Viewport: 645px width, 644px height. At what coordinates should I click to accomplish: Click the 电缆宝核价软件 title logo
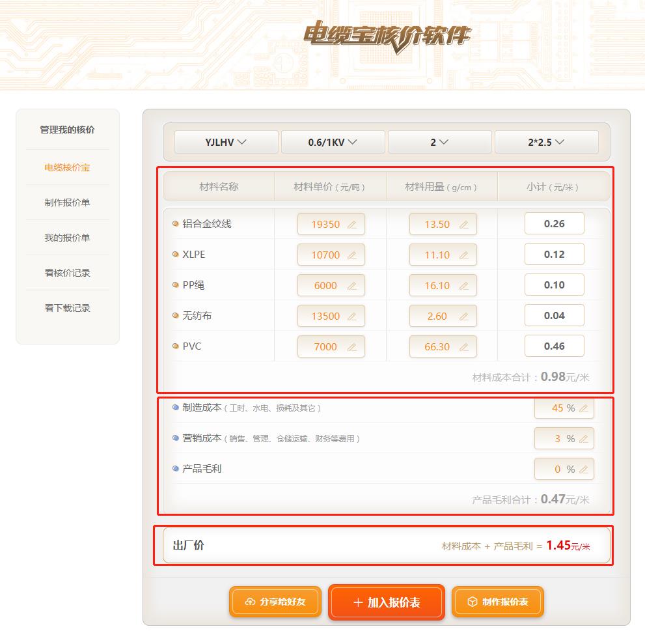[387, 36]
